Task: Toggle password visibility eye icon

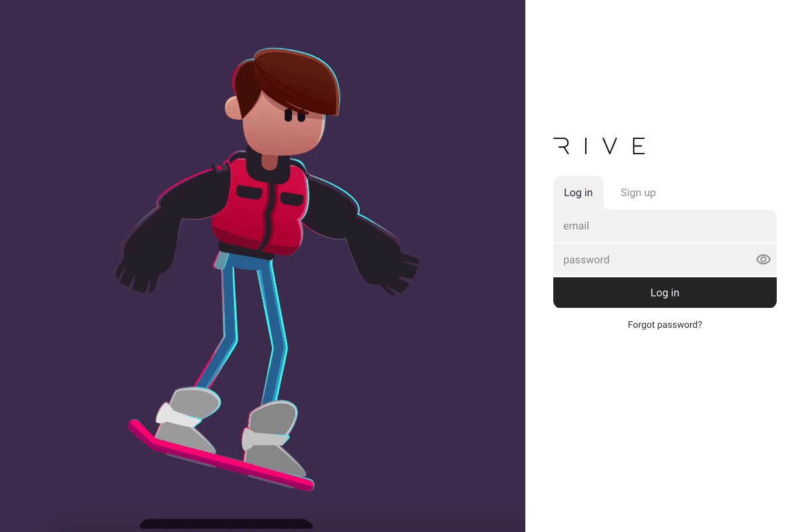Action: click(763, 259)
